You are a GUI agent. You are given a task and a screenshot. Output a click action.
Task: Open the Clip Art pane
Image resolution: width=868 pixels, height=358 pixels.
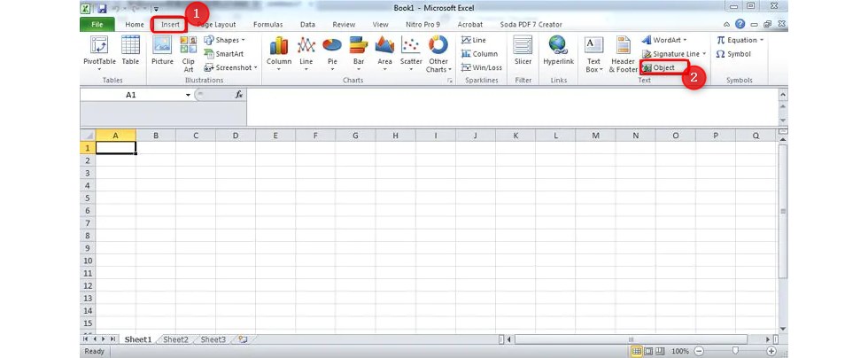coord(188,54)
